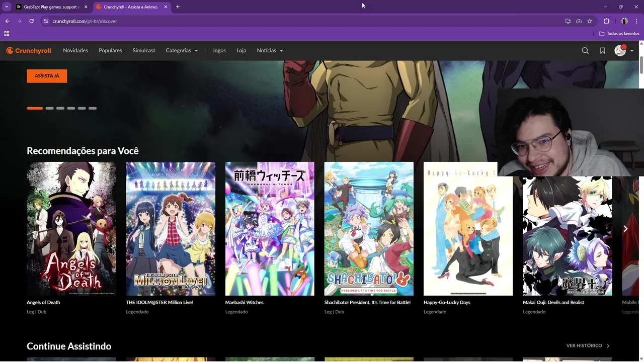Click the Legendado label under Maebashi Witches
The width and height of the screenshot is (644, 362).
236,312
